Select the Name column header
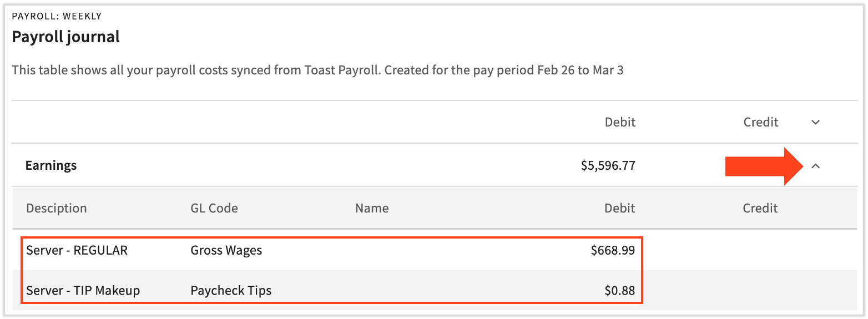 click(372, 208)
